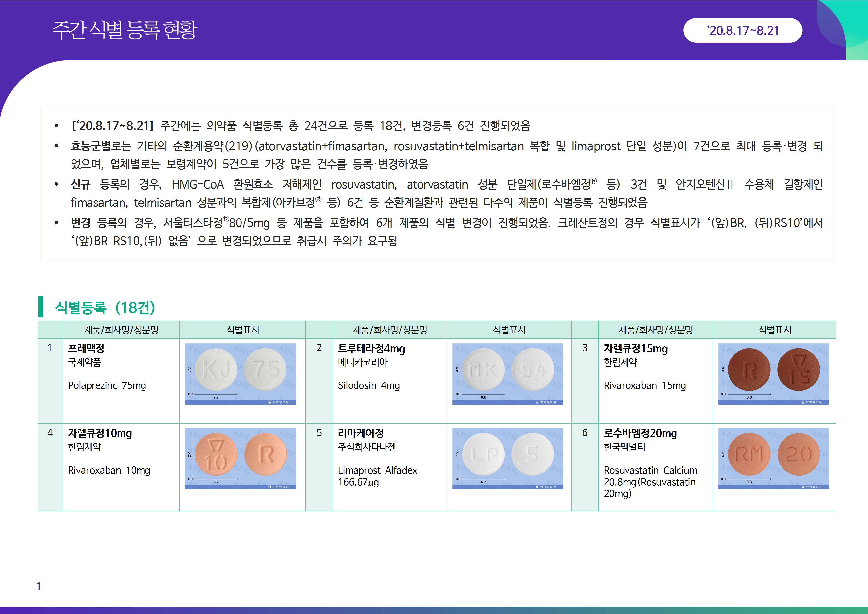868x614 pixels.
Task: Click the 트루테라정4mg MK S4 pill image
Action: (507, 373)
